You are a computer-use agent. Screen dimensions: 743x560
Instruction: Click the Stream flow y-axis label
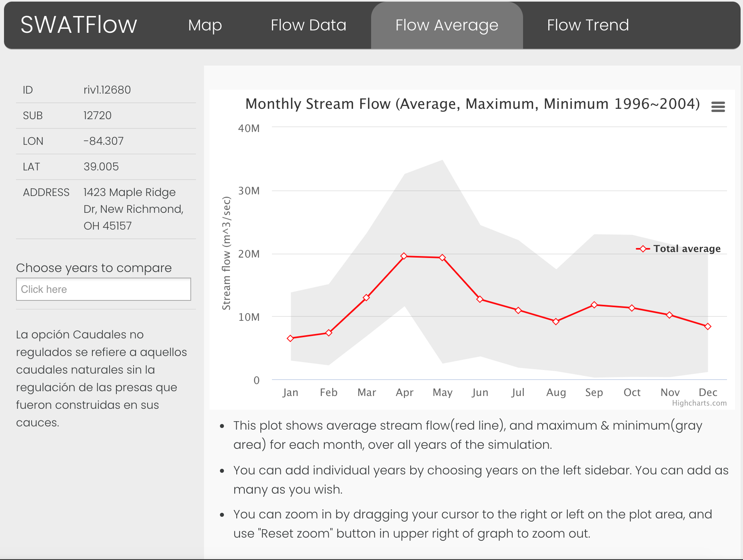[227, 253]
